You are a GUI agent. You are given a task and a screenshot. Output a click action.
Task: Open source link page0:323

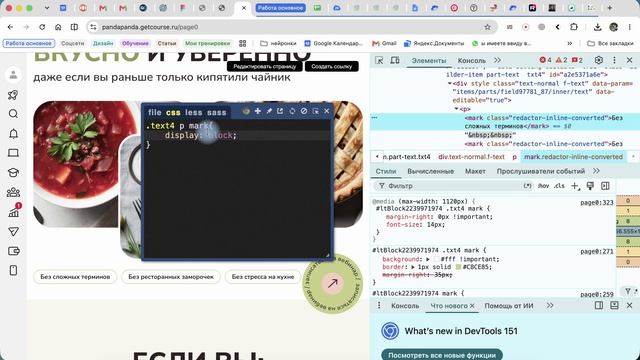[597, 202]
